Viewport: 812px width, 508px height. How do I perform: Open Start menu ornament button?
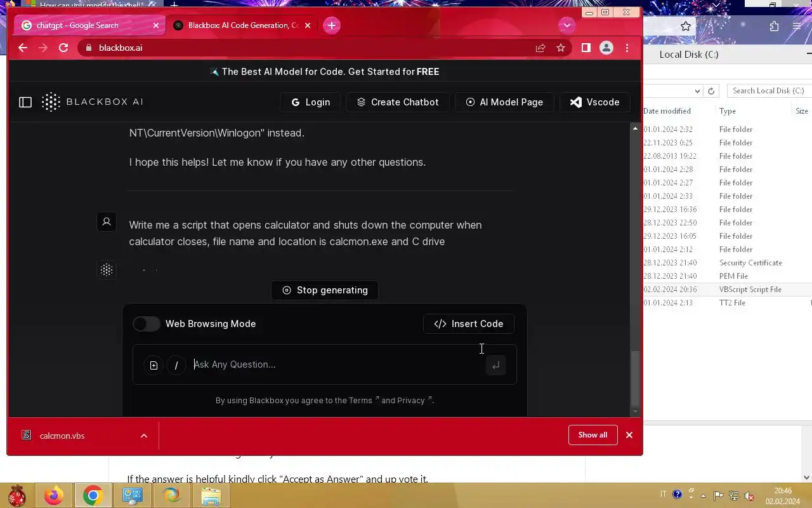pos(17,495)
